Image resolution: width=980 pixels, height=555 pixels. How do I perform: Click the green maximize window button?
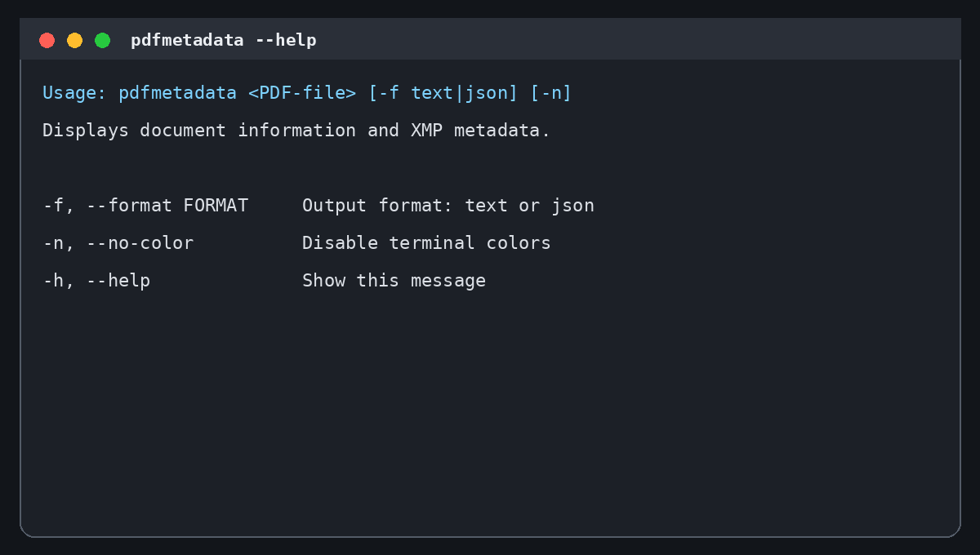[102, 40]
